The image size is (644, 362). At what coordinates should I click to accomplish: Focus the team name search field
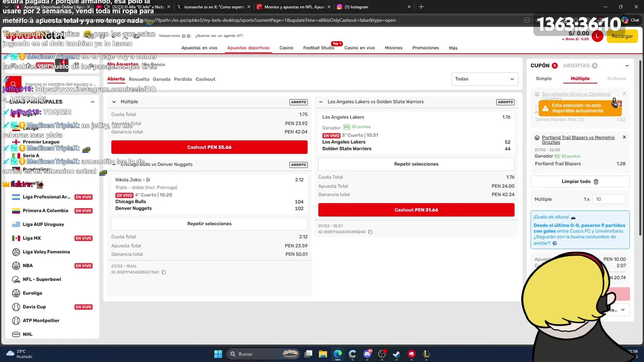pyautogui.click(x=59, y=84)
